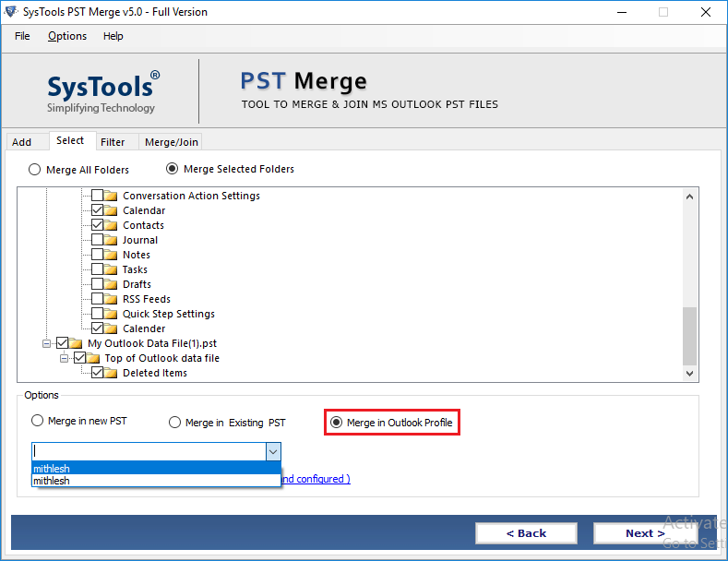Viewport: 728px width, 561px height.
Task: Click the Drafts folder icon
Action: 111,284
